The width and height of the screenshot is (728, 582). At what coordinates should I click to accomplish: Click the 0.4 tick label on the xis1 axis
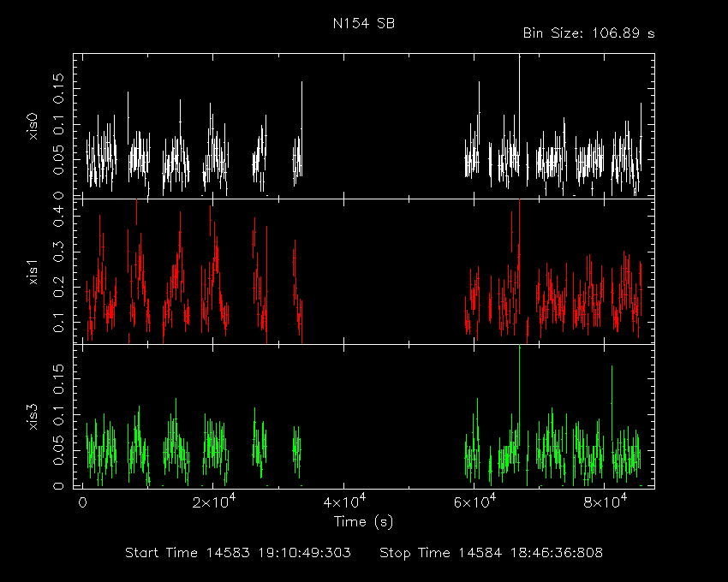pos(58,217)
